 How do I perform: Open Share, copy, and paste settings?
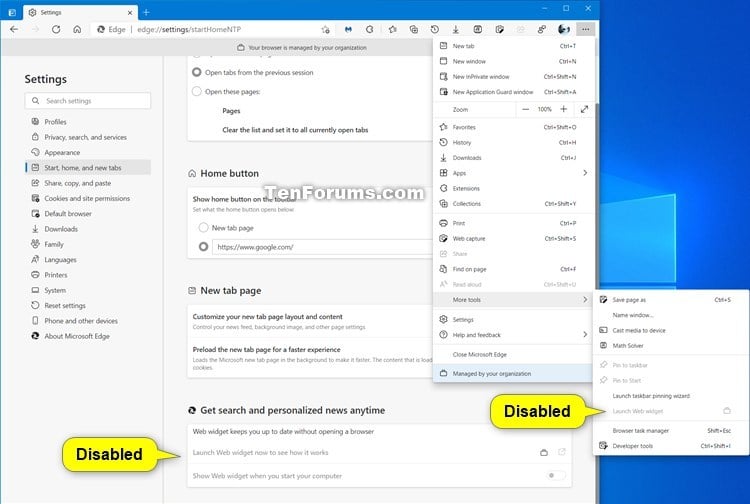(88, 183)
